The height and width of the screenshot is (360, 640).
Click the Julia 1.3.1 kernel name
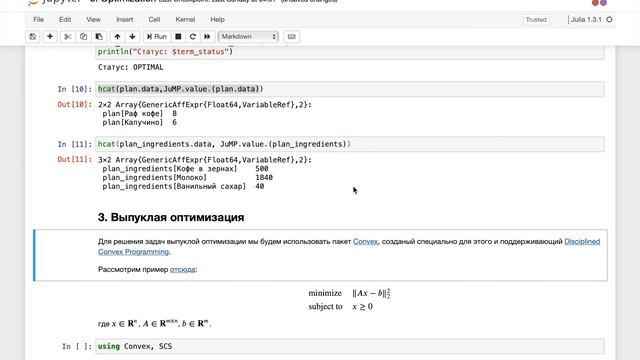tap(586, 20)
